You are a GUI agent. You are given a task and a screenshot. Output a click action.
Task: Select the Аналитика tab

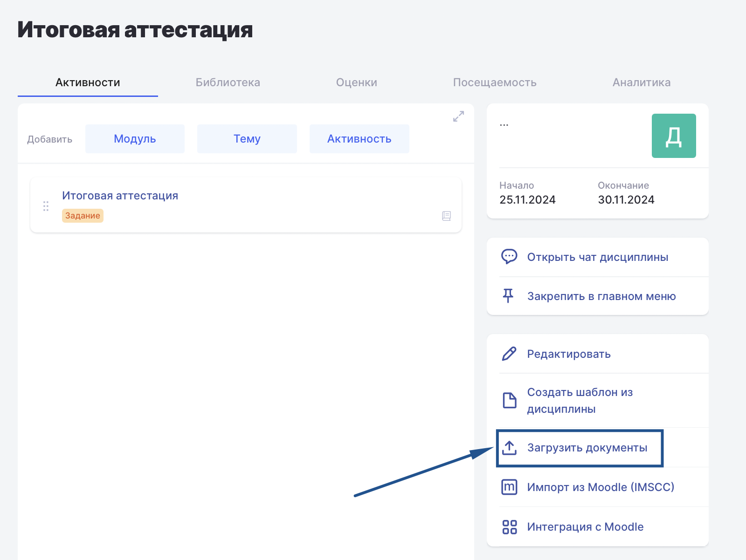point(641,82)
